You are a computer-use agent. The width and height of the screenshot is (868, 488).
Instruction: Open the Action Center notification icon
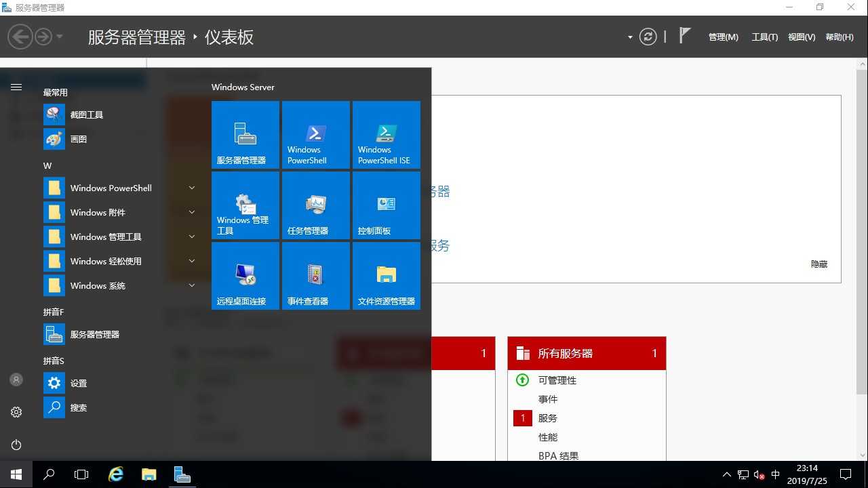846,474
